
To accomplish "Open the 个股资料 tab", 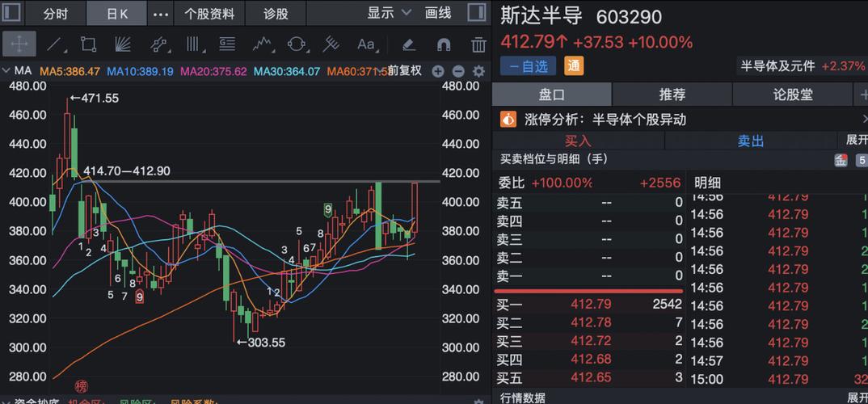I will [x=209, y=13].
